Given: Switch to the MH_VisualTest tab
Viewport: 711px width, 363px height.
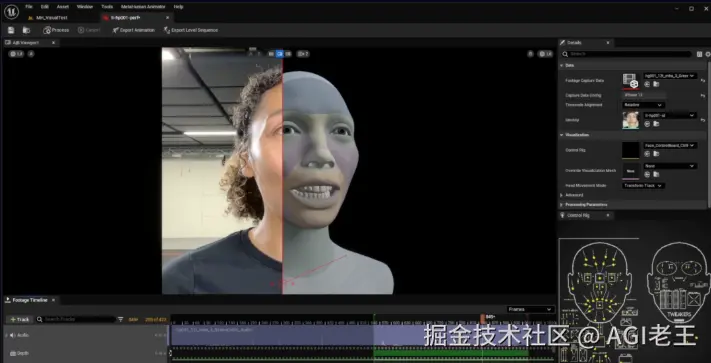Looking at the screenshot, I should coord(51,18).
